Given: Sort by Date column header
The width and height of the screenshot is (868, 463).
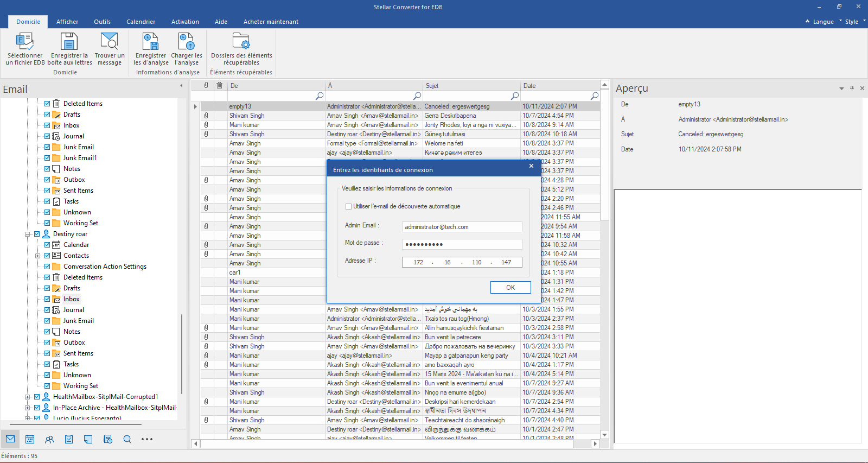Looking at the screenshot, I should [x=560, y=86].
